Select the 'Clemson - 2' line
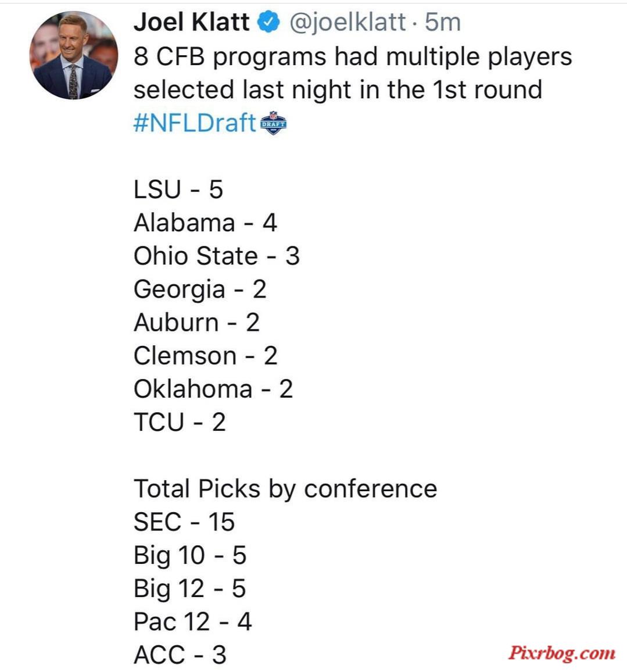Screen dimensions: 627x672 click(x=206, y=356)
